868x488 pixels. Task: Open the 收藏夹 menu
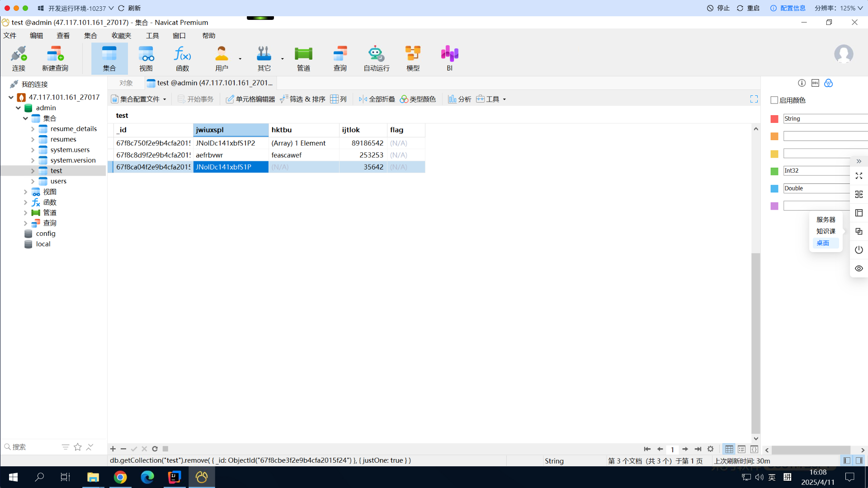tap(121, 36)
